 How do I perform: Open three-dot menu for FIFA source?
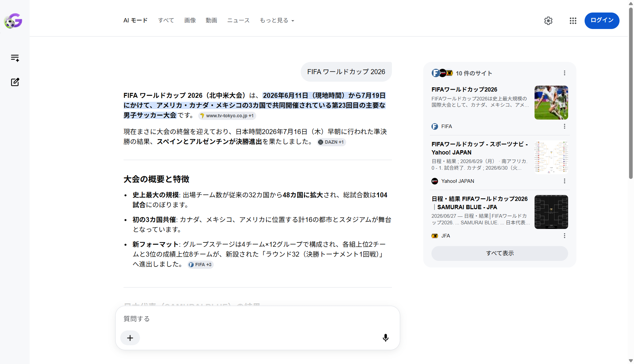pos(564,126)
